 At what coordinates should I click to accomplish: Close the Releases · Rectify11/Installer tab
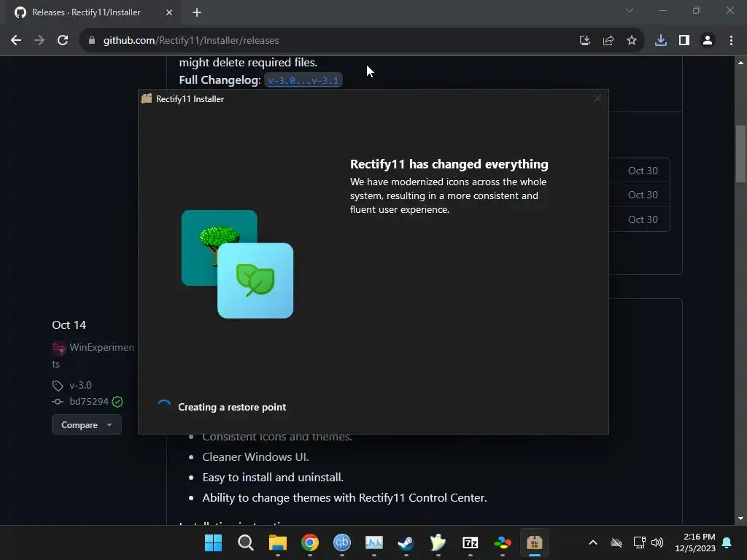pyautogui.click(x=169, y=13)
